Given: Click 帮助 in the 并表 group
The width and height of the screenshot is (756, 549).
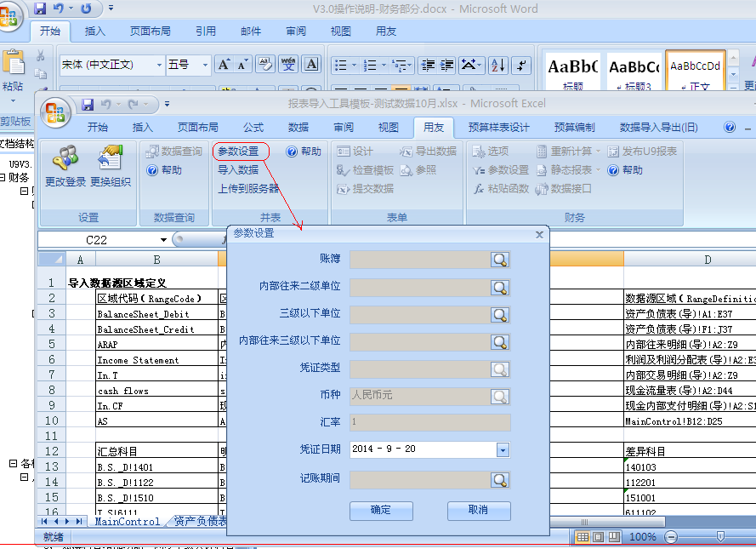Looking at the screenshot, I should [x=304, y=152].
